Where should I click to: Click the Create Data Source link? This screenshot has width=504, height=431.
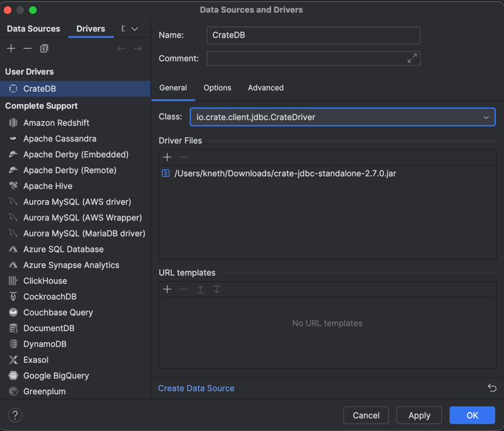pos(196,388)
